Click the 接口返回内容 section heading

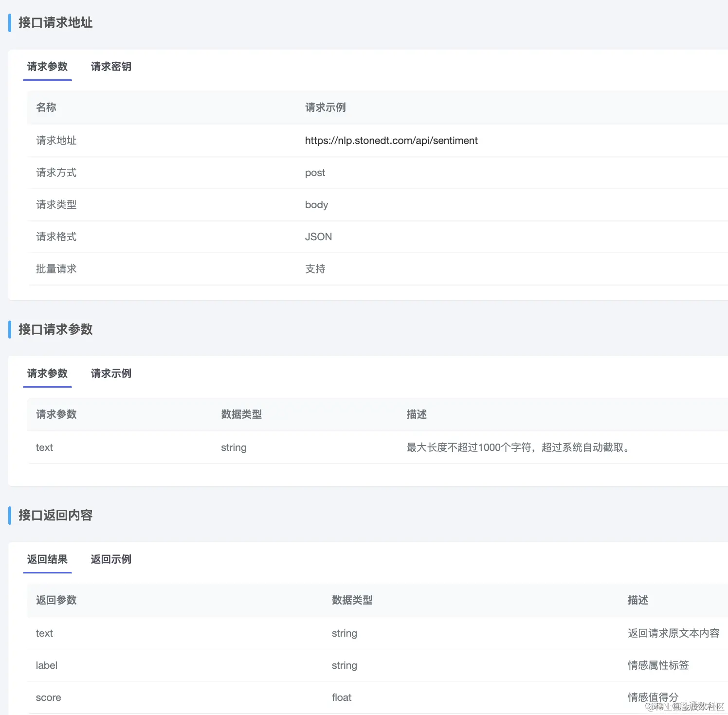point(55,516)
